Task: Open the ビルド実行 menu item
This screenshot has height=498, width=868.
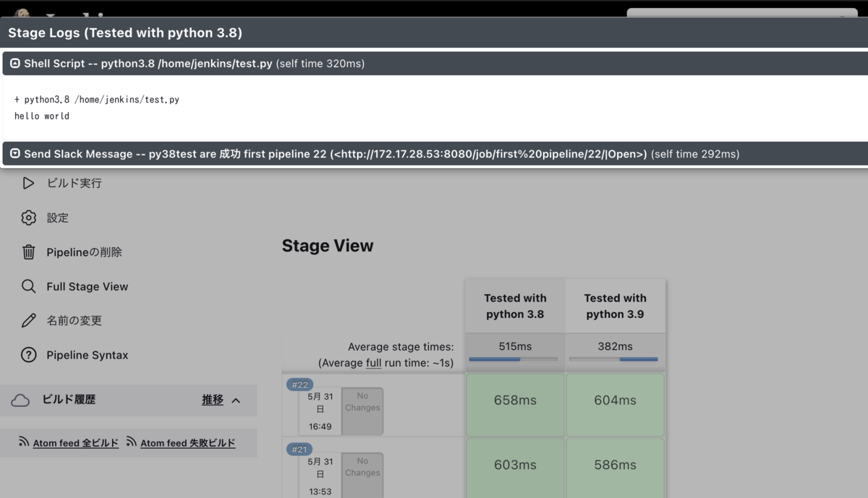Action: coord(74,184)
